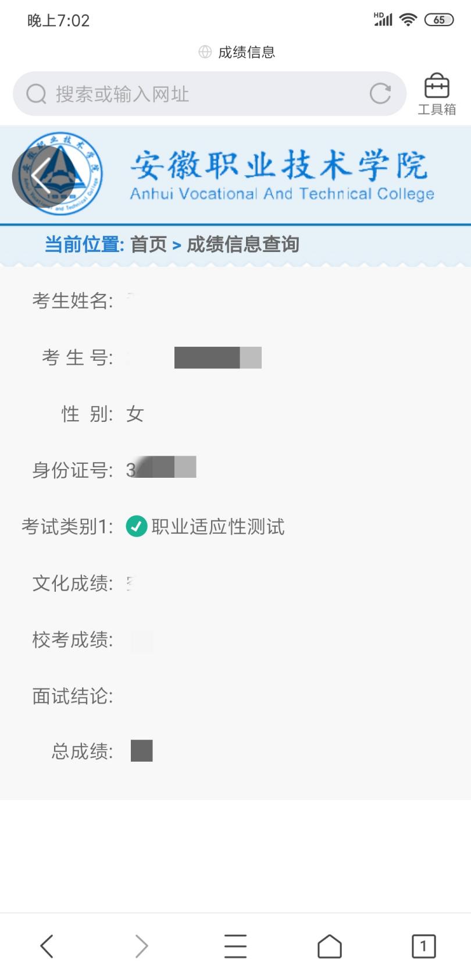Tap the circular back arrow overlay
The height and width of the screenshot is (980, 471).
pyautogui.click(x=42, y=176)
